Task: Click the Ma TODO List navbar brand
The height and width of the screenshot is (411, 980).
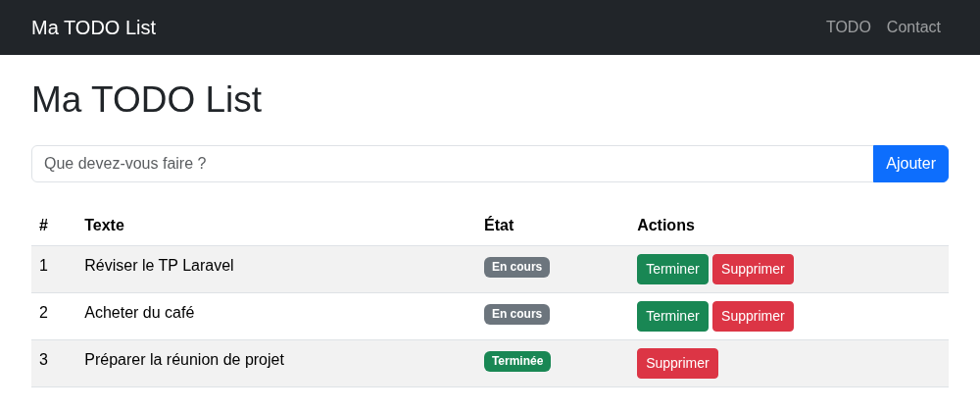Action: coord(93,27)
